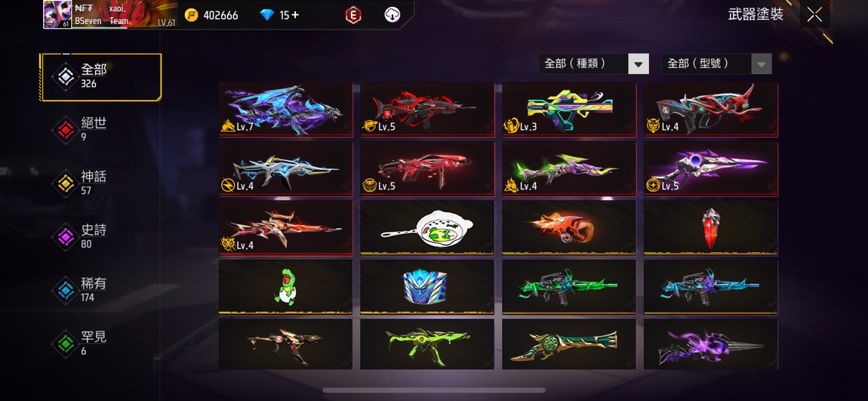Expand the 全部（種類）dropdown arrow

[639, 64]
